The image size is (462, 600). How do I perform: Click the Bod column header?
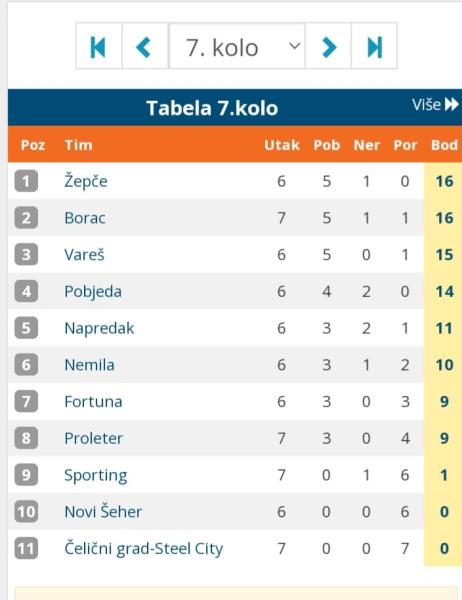(444, 145)
